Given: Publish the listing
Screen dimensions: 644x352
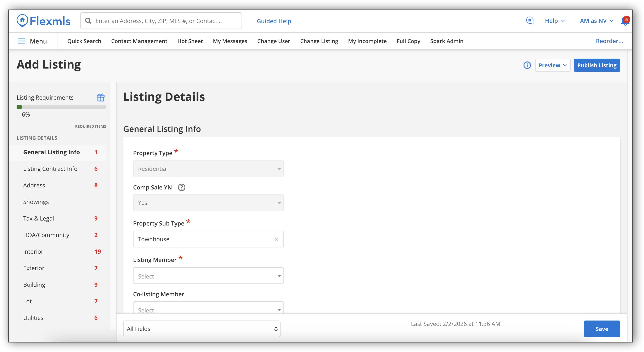Looking at the screenshot, I should coord(597,65).
